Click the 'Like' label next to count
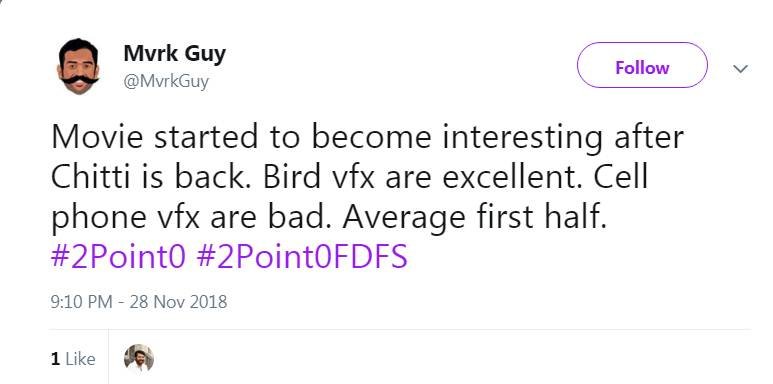 [80, 359]
